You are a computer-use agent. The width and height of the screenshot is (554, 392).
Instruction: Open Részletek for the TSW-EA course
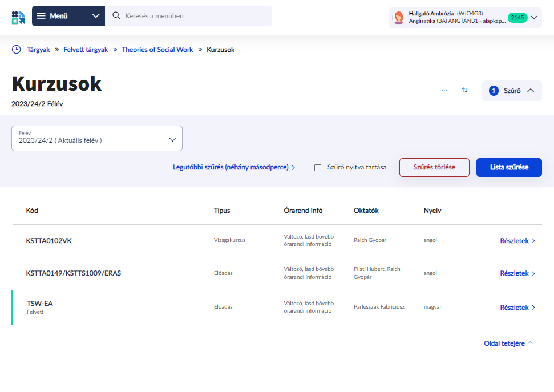[x=517, y=308]
